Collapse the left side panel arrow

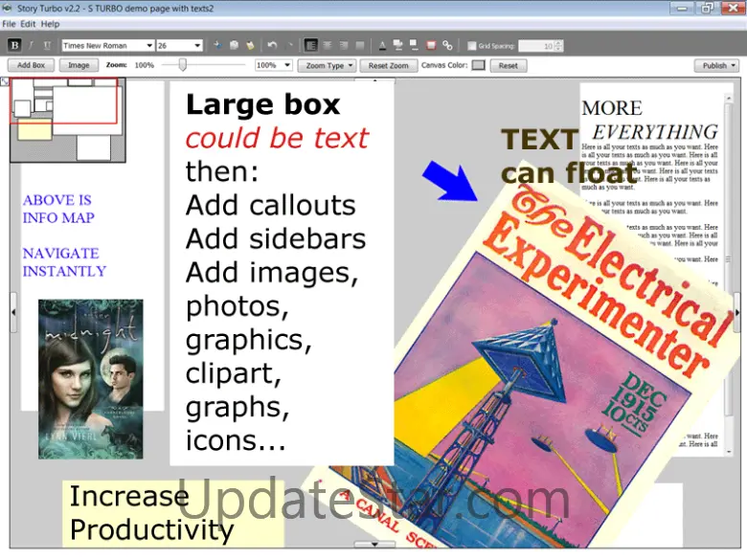pos(13,312)
